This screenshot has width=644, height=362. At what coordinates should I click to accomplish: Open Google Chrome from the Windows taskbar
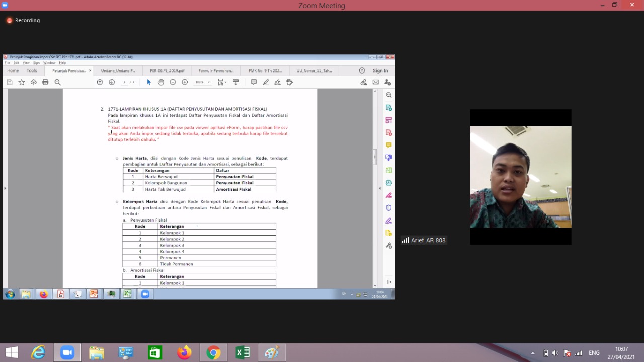pyautogui.click(x=213, y=353)
